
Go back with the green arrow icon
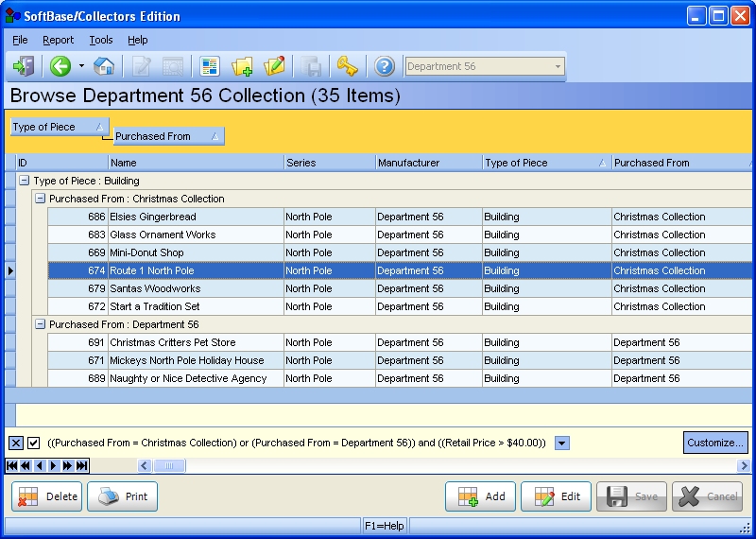pos(60,66)
